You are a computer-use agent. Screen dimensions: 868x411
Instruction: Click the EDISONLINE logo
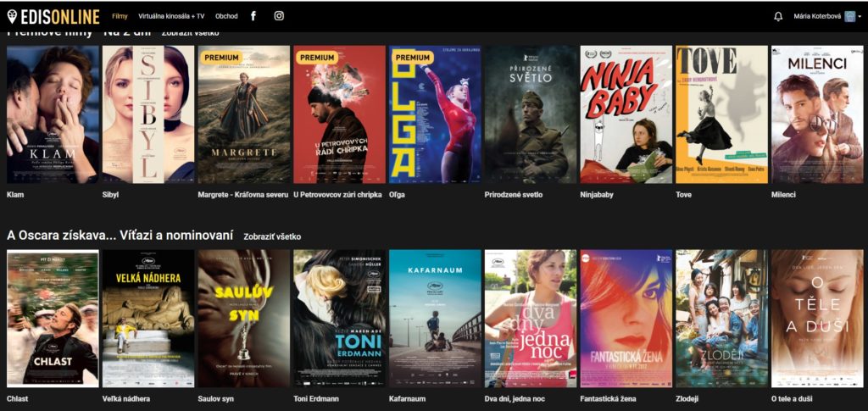click(53, 17)
